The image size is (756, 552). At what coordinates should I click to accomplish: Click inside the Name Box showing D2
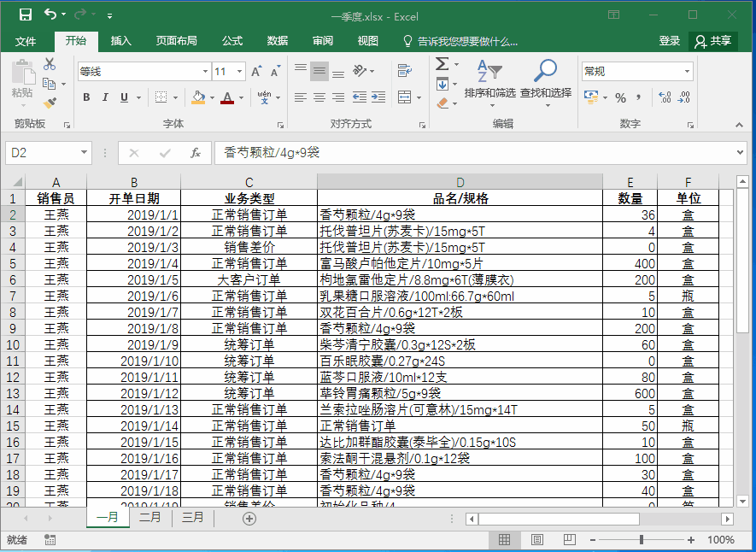[x=43, y=153]
